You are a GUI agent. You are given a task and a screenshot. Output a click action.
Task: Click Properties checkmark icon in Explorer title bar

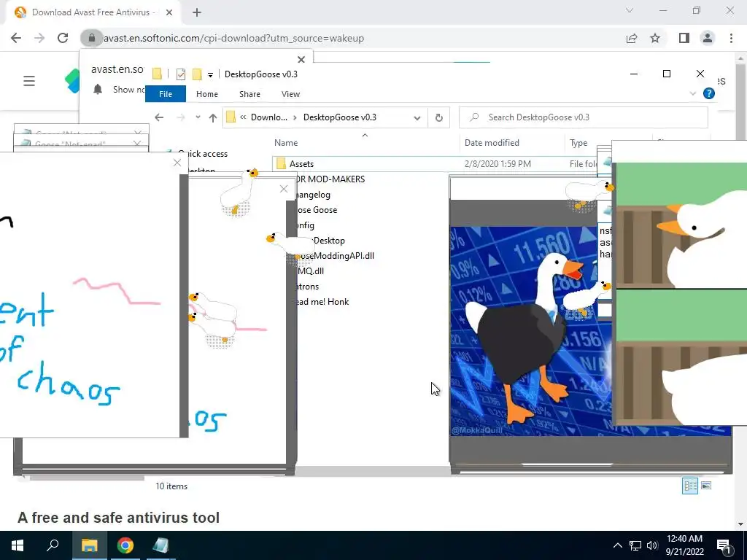pyautogui.click(x=181, y=74)
